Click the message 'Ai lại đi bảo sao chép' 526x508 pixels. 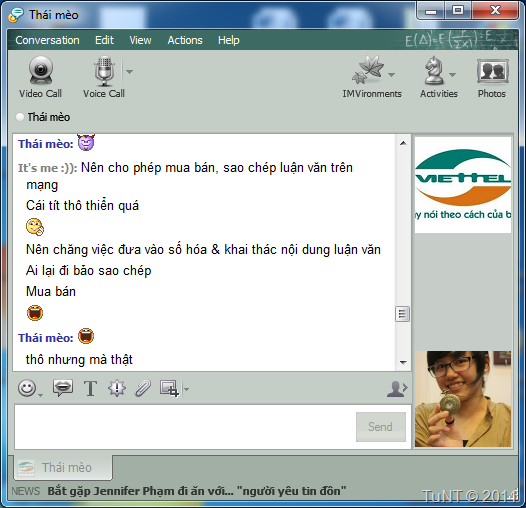click(89, 271)
